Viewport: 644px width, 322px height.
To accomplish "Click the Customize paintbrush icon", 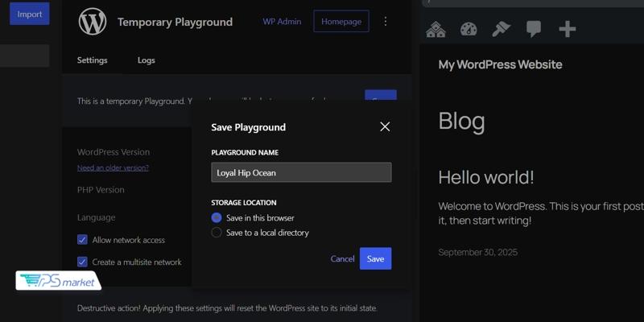I will pos(501,30).
